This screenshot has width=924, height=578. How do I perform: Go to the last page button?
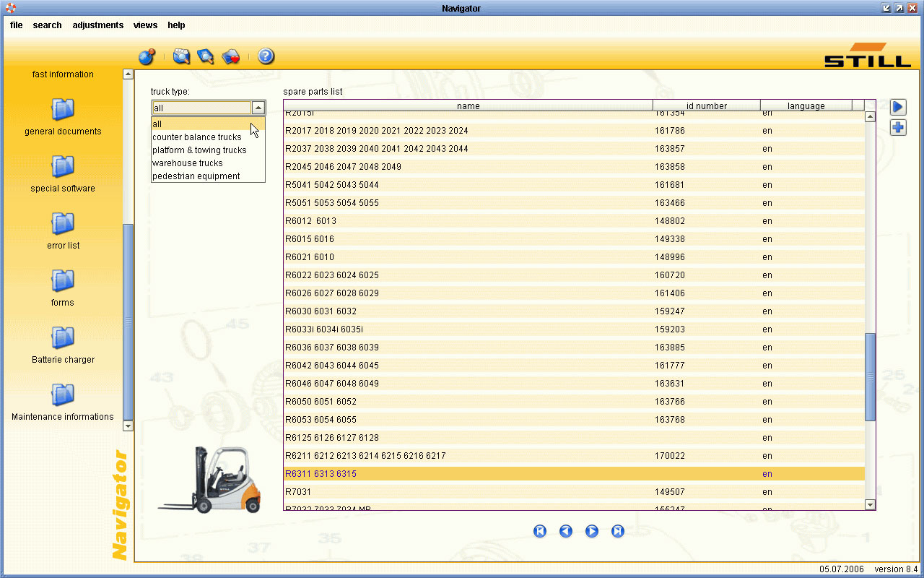coord(618,531)
